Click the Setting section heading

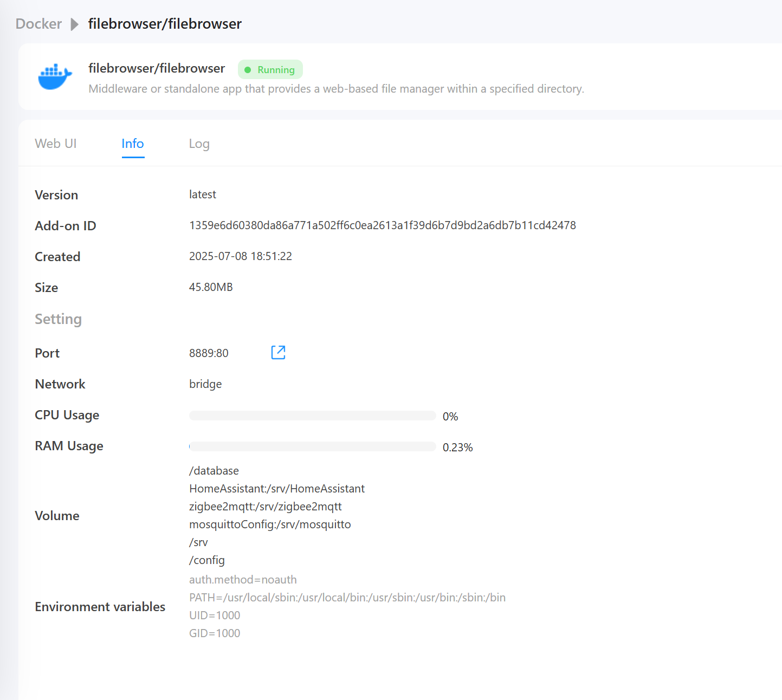click(x=58, y=319)
